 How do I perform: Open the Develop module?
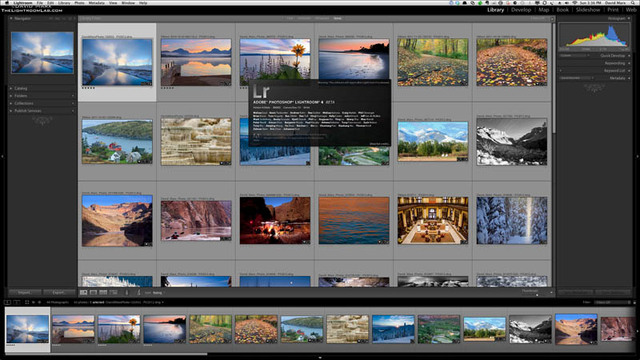pos(521,10)
